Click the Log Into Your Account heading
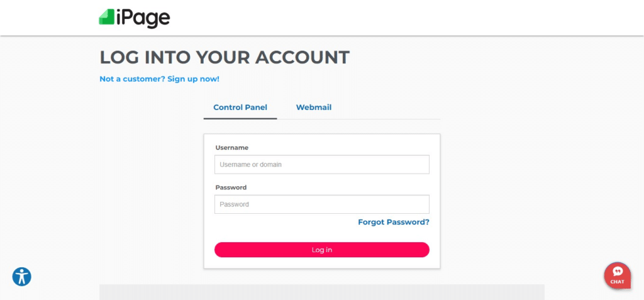 click(x=225, y=57)
